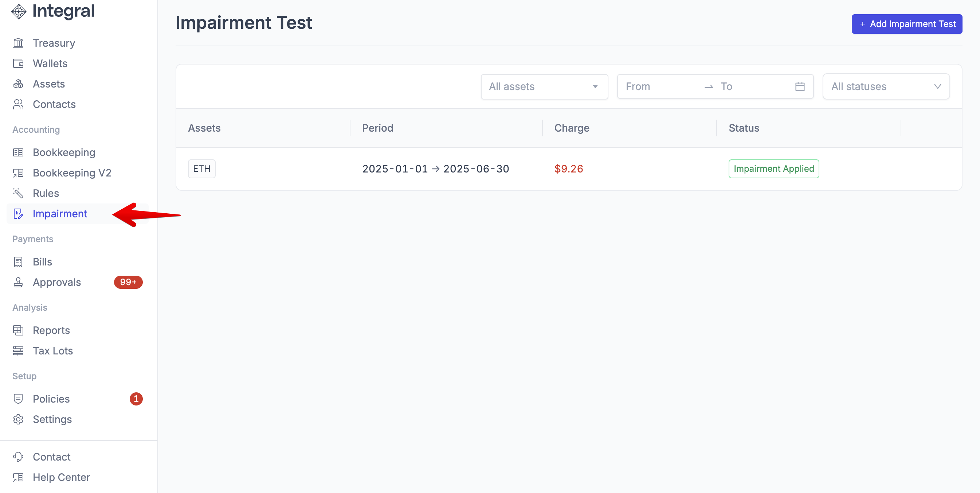Open the Help Center link

(x=61, y=477)
